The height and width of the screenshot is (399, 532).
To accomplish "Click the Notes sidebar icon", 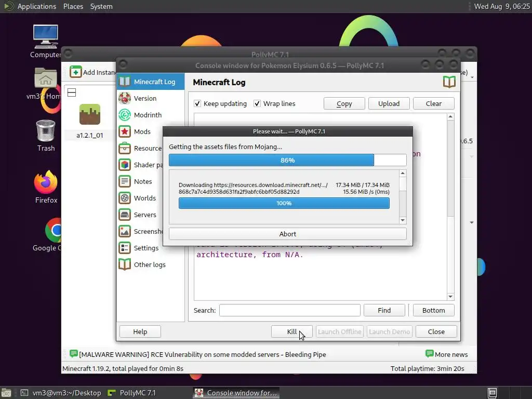I will click(125, 181).
